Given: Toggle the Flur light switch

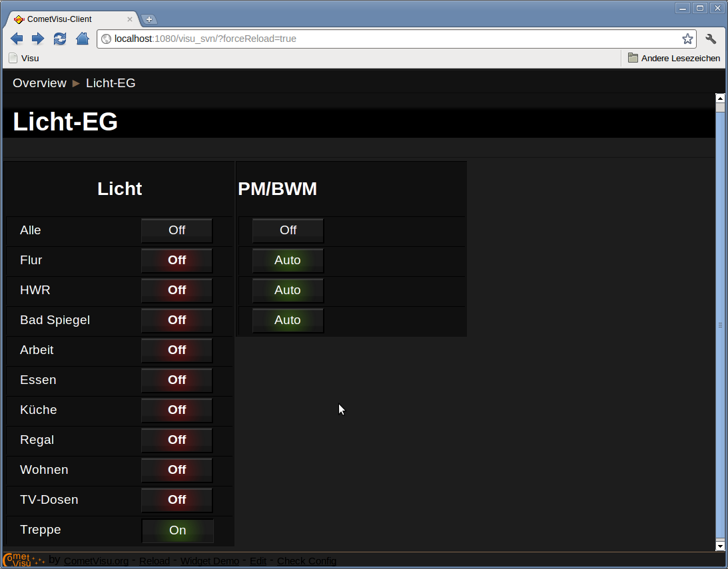Looking at the screenshot, I should 177,260.
